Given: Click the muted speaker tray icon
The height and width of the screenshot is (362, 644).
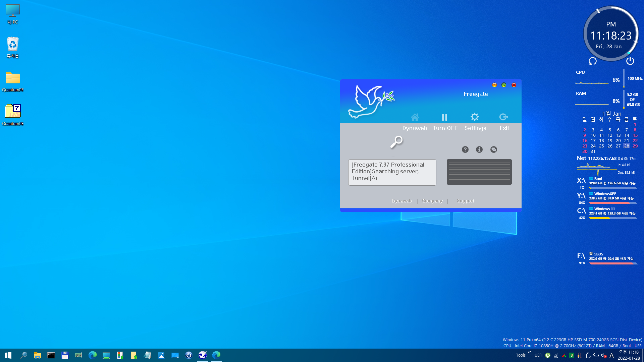Looking at the screenshot, I should (604, 355).
